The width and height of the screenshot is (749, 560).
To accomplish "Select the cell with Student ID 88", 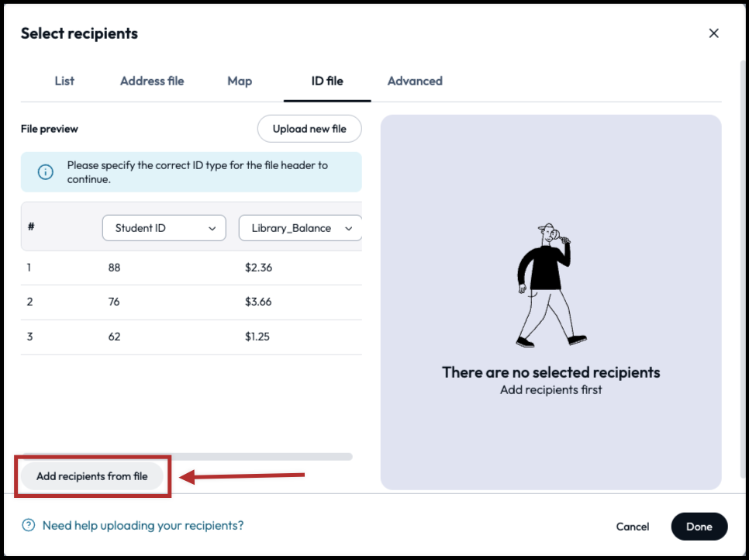I will point(115,268).
